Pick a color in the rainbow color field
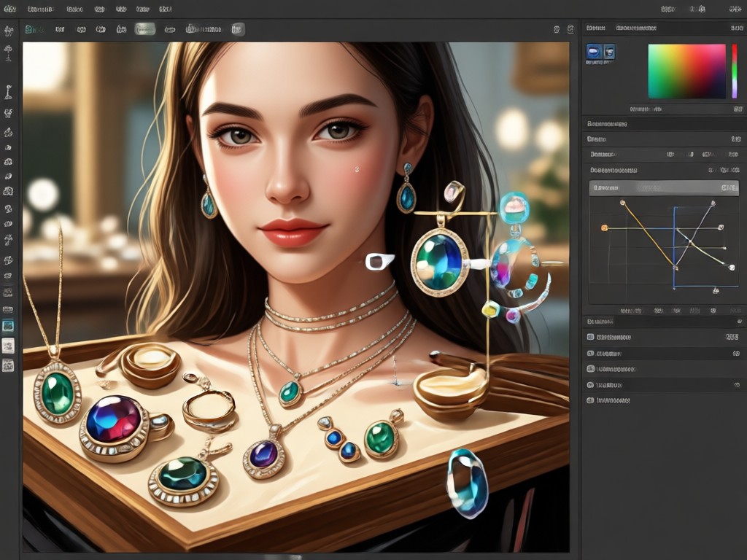This screenshot has height=560, width=747. (x=686, y=71)
